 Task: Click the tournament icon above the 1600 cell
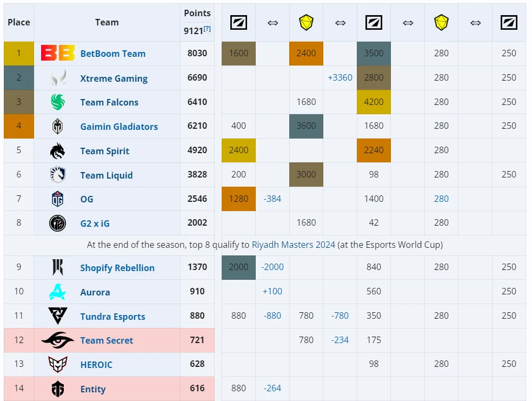pos(238,23)
